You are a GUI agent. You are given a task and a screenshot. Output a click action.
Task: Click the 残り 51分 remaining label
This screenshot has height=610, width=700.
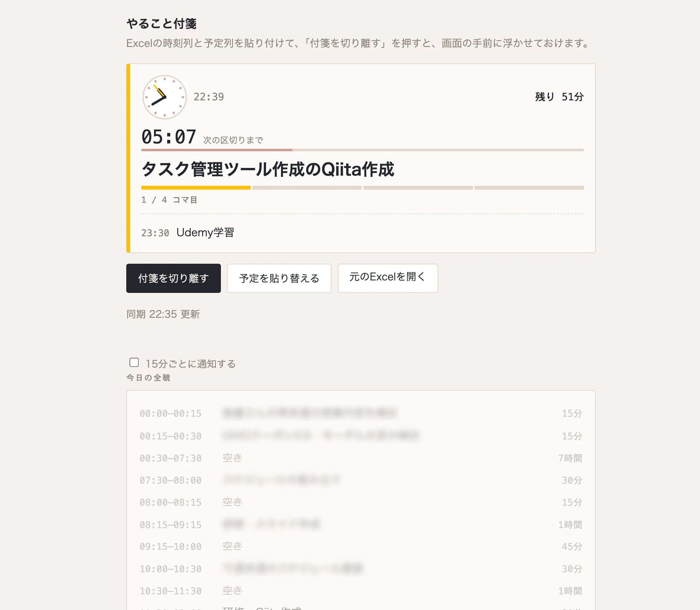tap(560, 97)
